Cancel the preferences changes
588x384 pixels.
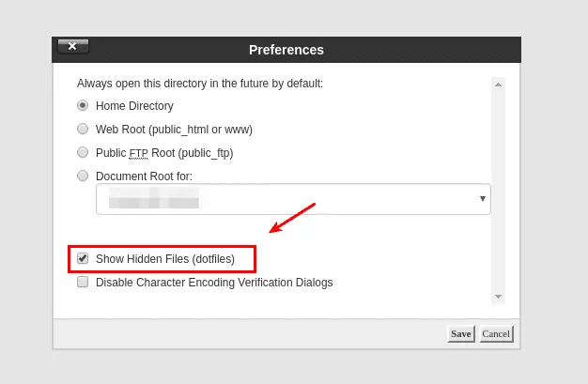[x=496, y=333]
